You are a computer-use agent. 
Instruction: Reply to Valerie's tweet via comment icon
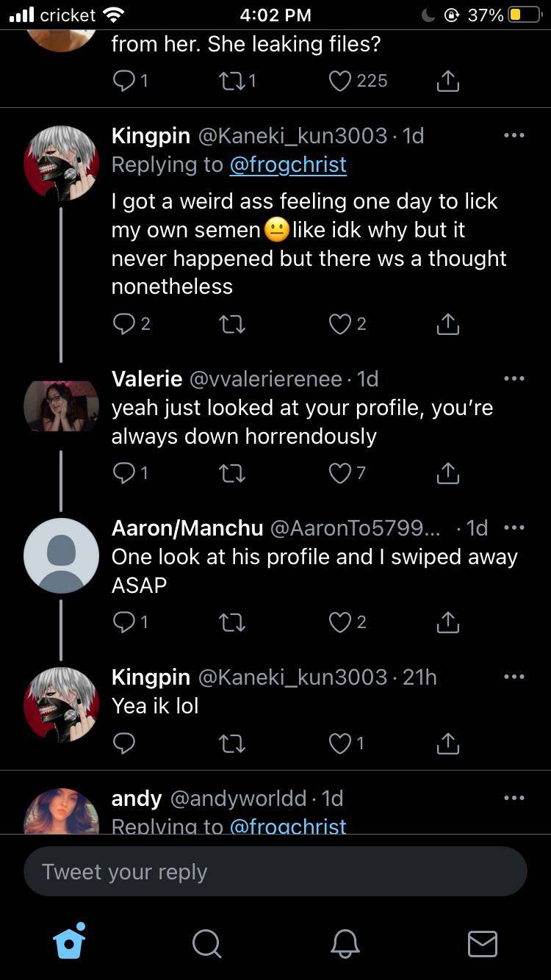pyautogui.click(x=124, y=474)
